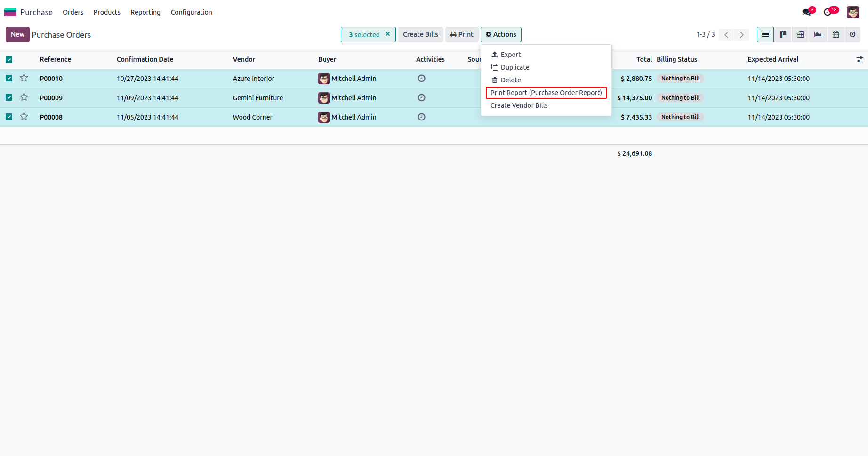Viewport: 868px width, 456px height.
Task: Uncheck the P00009 row checkbox
Action: coord(9,97)
